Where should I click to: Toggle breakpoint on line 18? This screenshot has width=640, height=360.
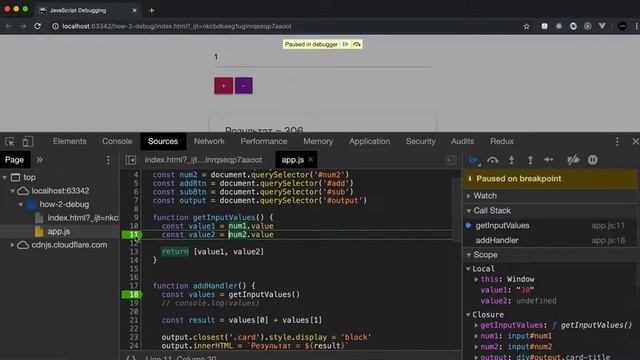[132, 294]
